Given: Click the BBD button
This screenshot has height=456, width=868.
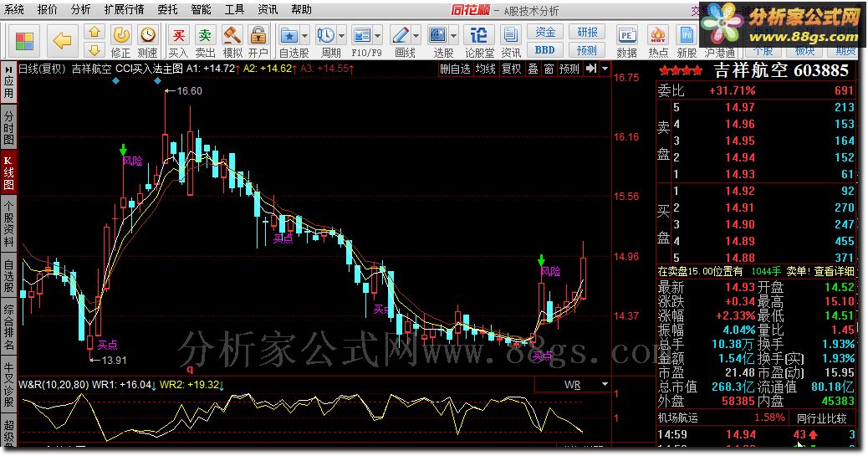Looking at the screenshot, I should 544,50.
